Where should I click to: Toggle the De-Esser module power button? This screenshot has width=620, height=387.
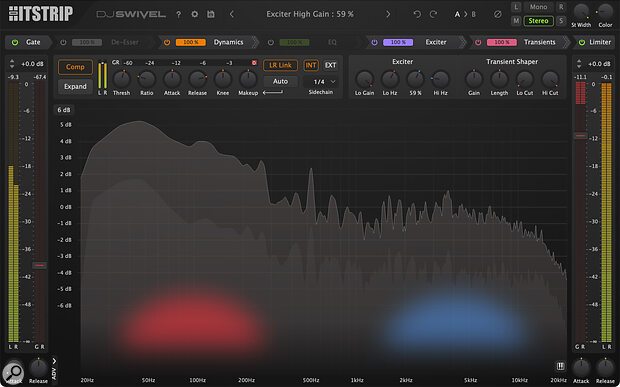tap(63, 42)
